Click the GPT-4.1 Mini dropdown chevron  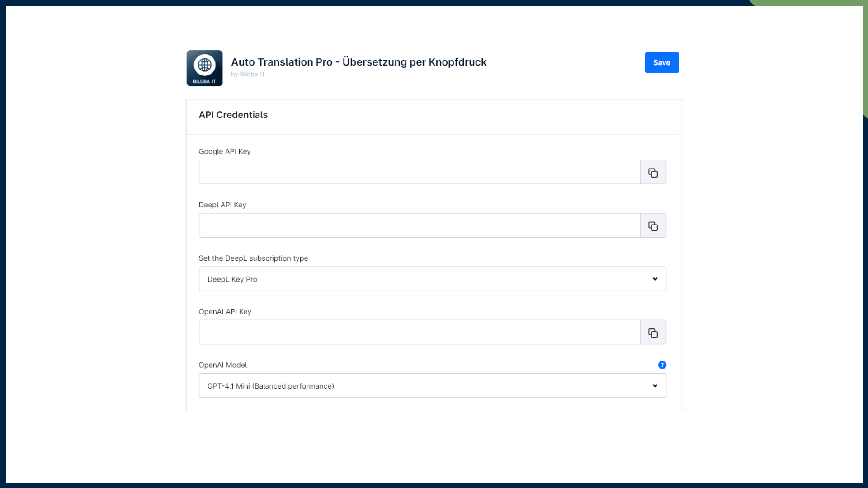tap(655, 386)
